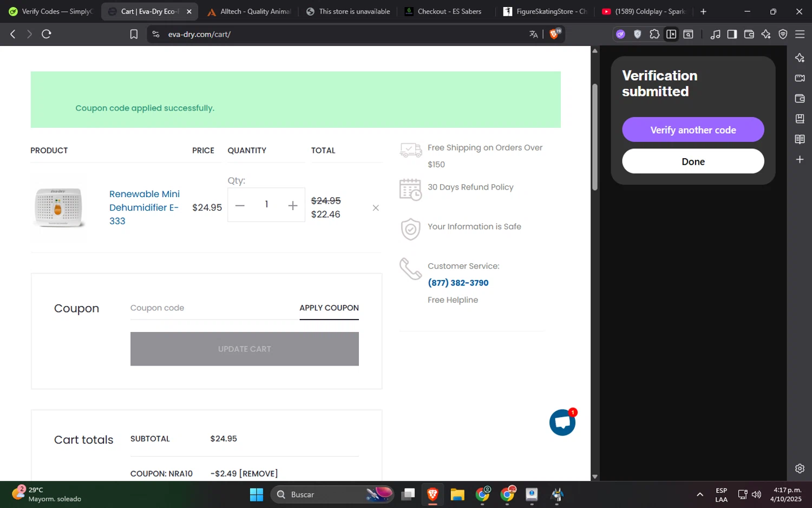The image size is (812, 508).
Task: Open the dehumidifier product thumbnail
Action: coord(58,207)
